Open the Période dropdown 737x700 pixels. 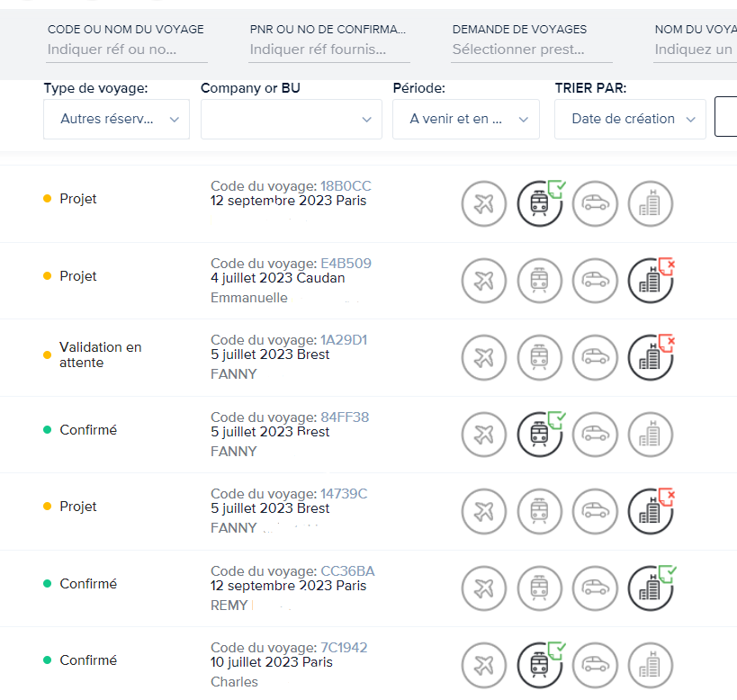click(x=465, y=119)
